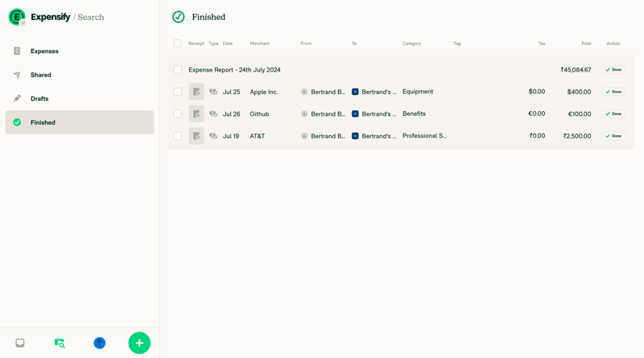
Task: Open the Shared section
Action: click(x=79, y=75)
